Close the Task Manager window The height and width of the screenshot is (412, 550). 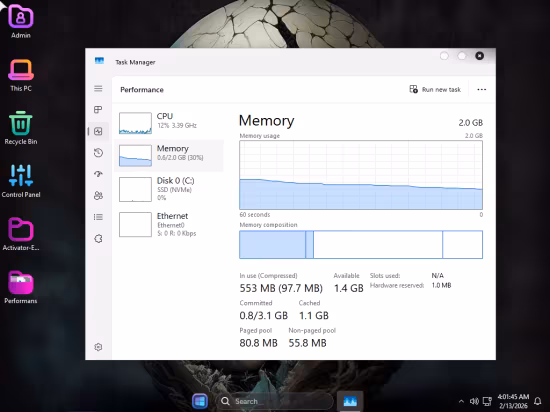point(479,56)
